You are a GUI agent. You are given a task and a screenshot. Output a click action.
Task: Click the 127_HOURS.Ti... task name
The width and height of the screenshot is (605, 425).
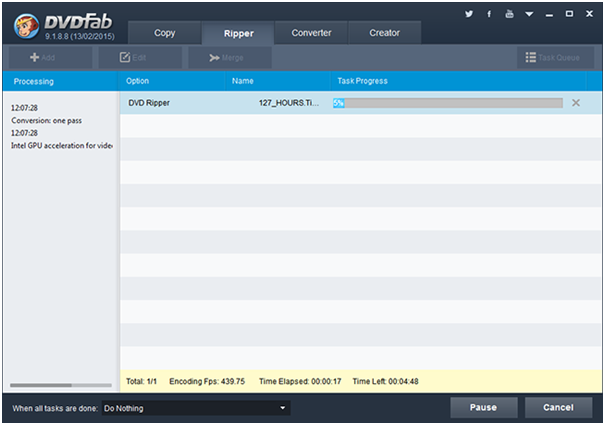289,103
